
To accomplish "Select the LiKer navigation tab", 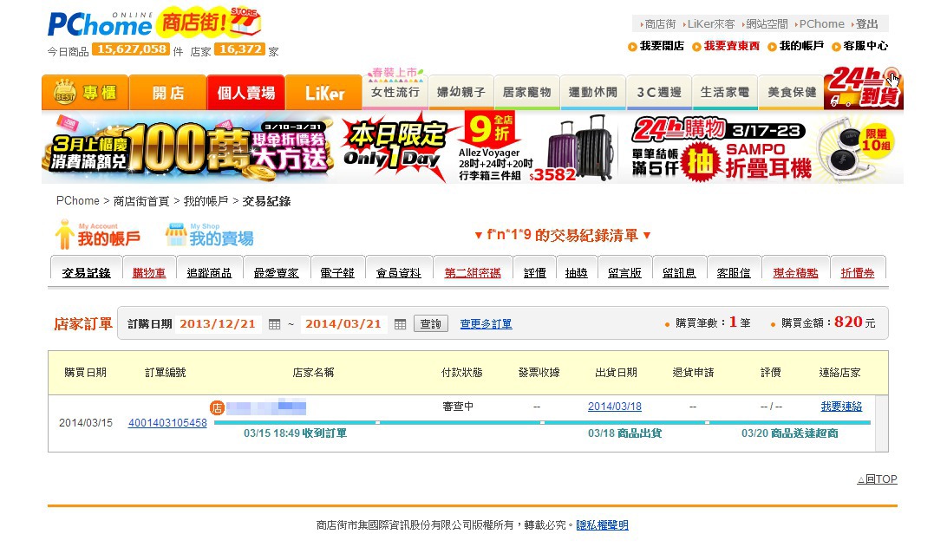I will tap(324, 92).
